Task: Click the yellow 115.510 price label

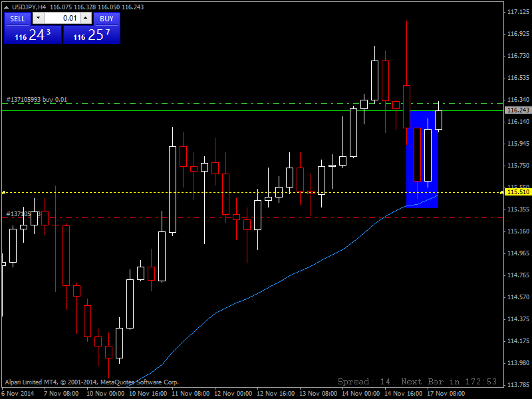Action: click(517, 192)
